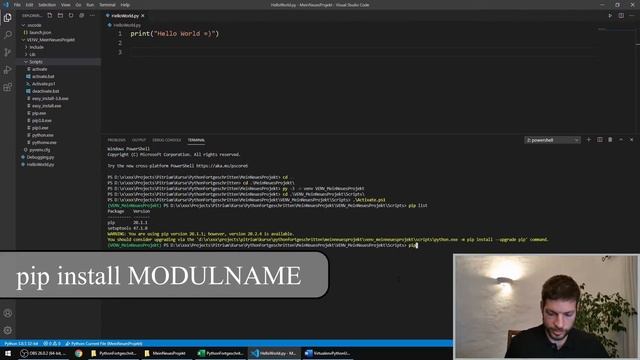Open activate.bat in Scripts folder
The image size is (640, 360).
(43, 77)
